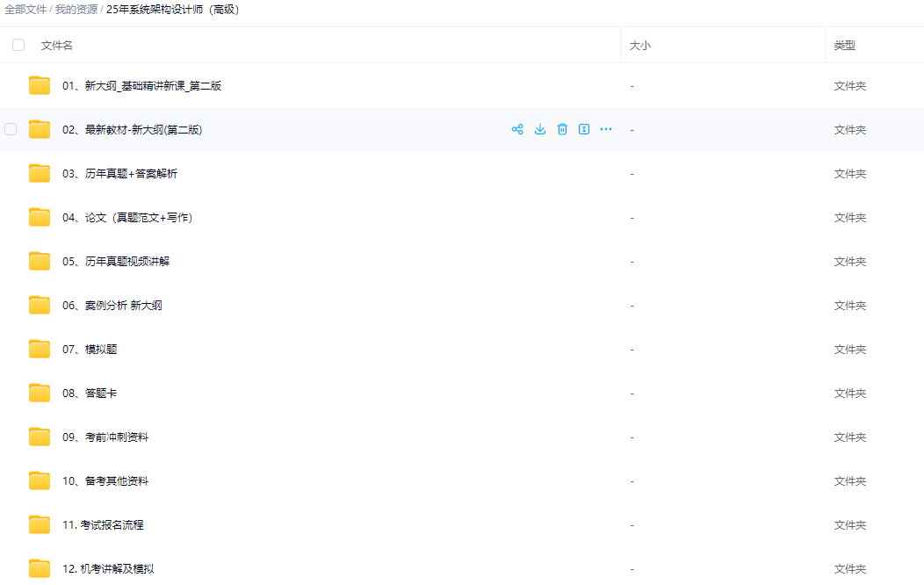Click folder icon of 03、历年真题+答案解析
This screenshot has width=924, height=585.
point(40,173)
